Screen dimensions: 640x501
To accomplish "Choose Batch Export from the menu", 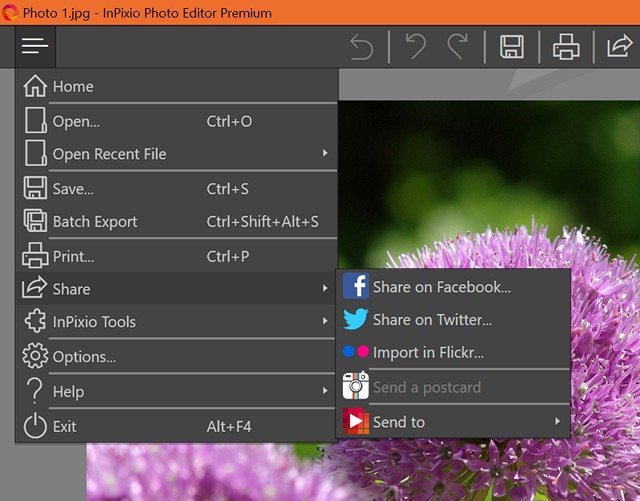I will pos(176,222).
